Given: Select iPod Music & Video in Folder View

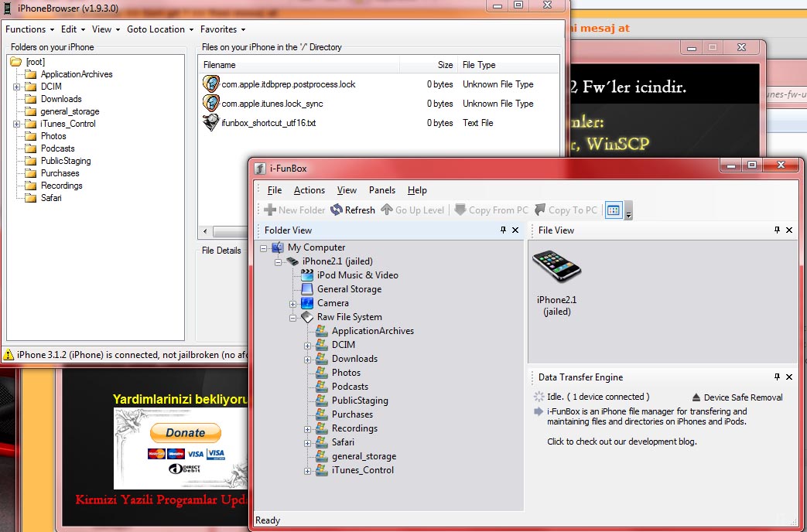Looking at the screenshot, I should click(357, 275).
